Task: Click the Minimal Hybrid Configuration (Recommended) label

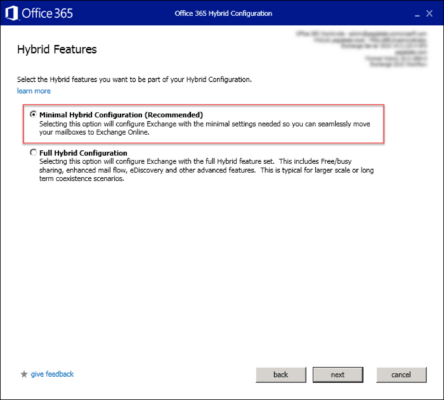Action: click(x=121, y=115)
